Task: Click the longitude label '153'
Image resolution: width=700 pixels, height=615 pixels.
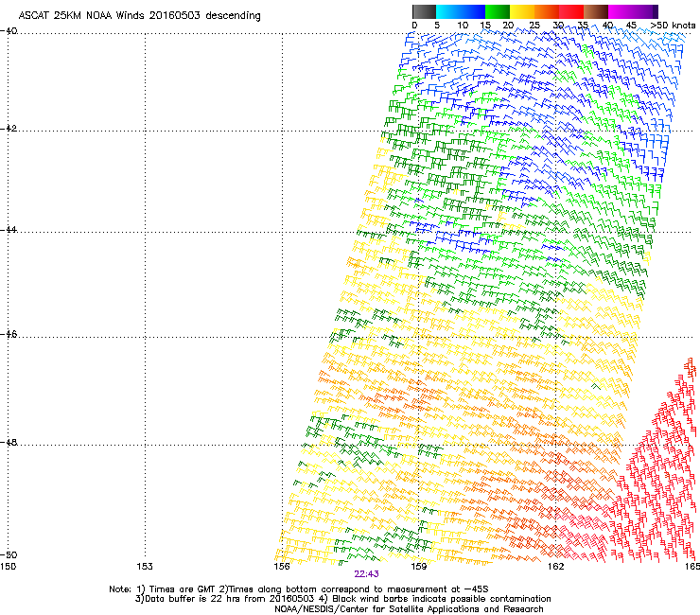Action: [x=145, y=567]
